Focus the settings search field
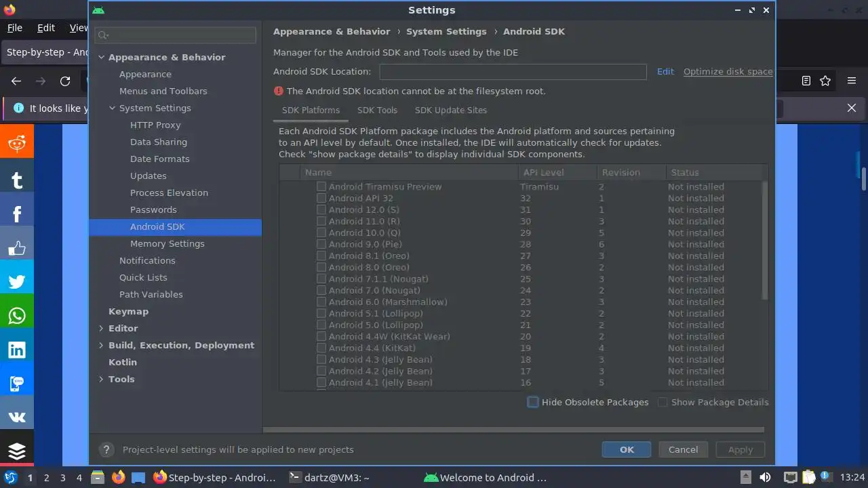The image size is (868, 488). 175,35
